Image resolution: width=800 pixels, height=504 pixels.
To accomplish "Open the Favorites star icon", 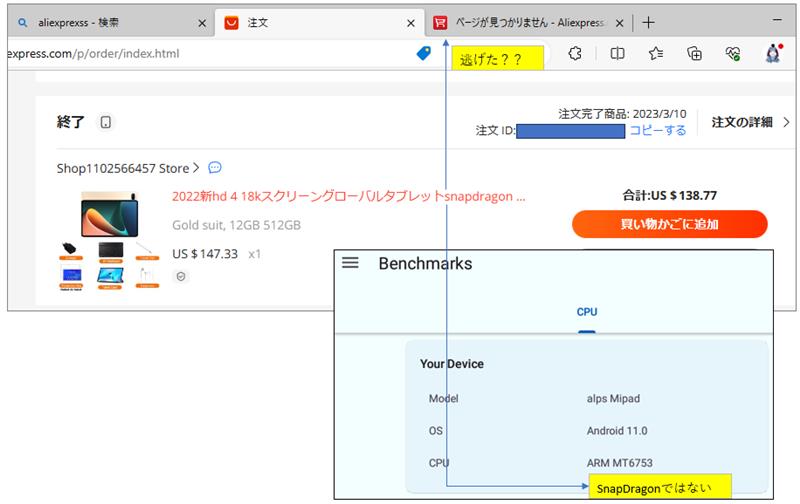I will click(x=656, y=53).
